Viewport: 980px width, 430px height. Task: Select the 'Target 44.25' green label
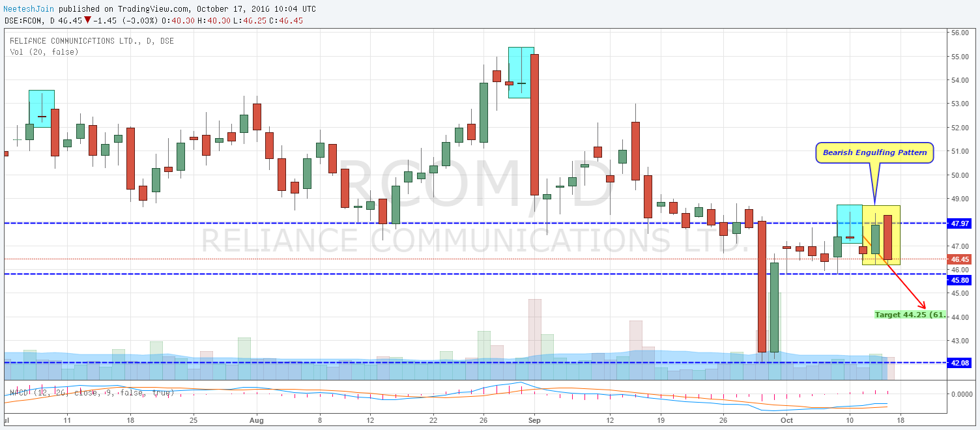click(x=910, y=314)
